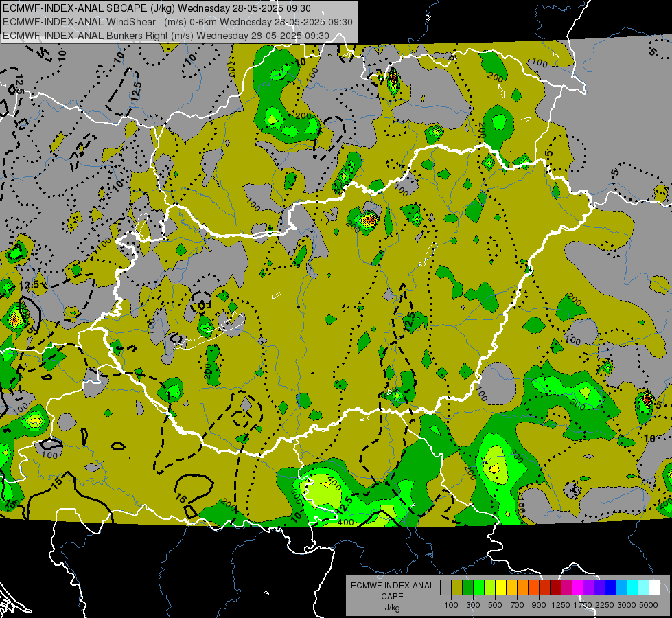The width and height of the screenshot is (672, 618).
Task: Click the pale cyan legend swatch
Action: (x=643, y=588)
